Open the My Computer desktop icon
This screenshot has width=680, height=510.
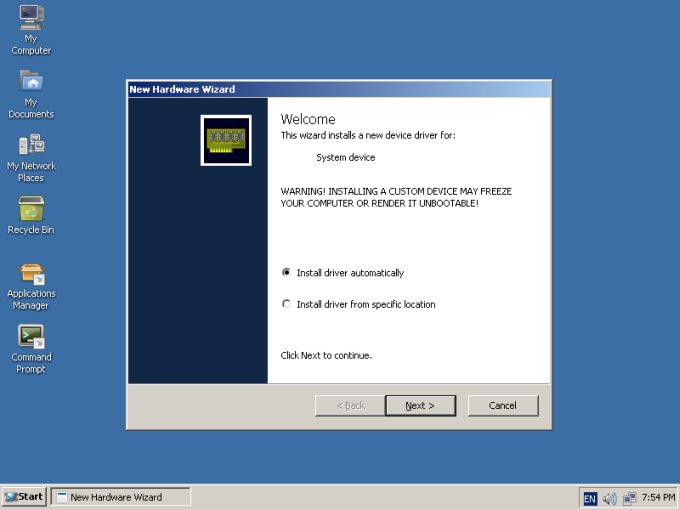31,17
